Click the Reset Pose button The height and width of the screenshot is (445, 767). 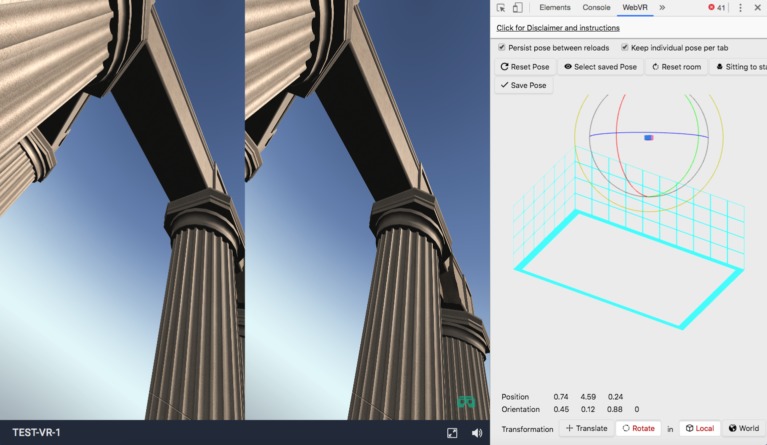coord(525,67)
